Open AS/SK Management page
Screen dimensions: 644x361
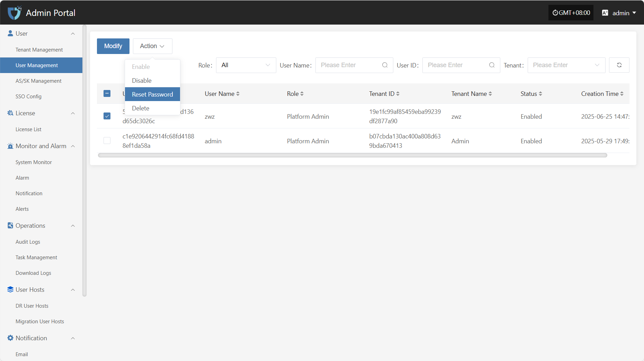coord(41,81)
